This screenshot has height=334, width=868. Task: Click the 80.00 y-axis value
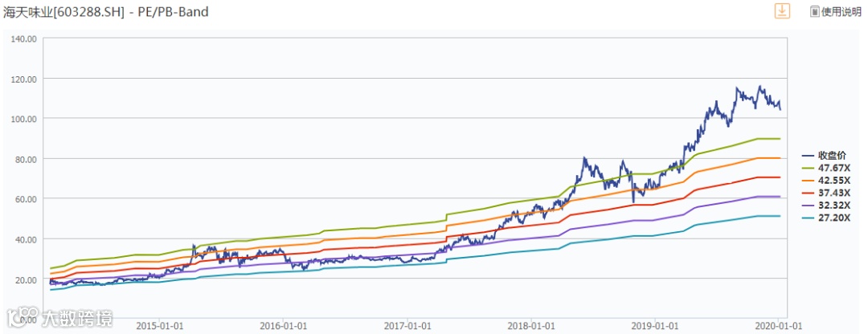(27, 159)
